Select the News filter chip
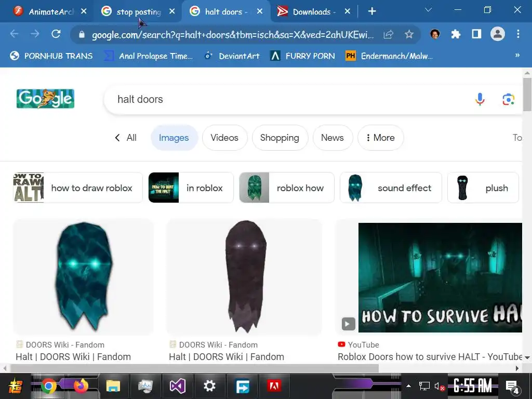532x399 pixels. (x=332, y=138)
